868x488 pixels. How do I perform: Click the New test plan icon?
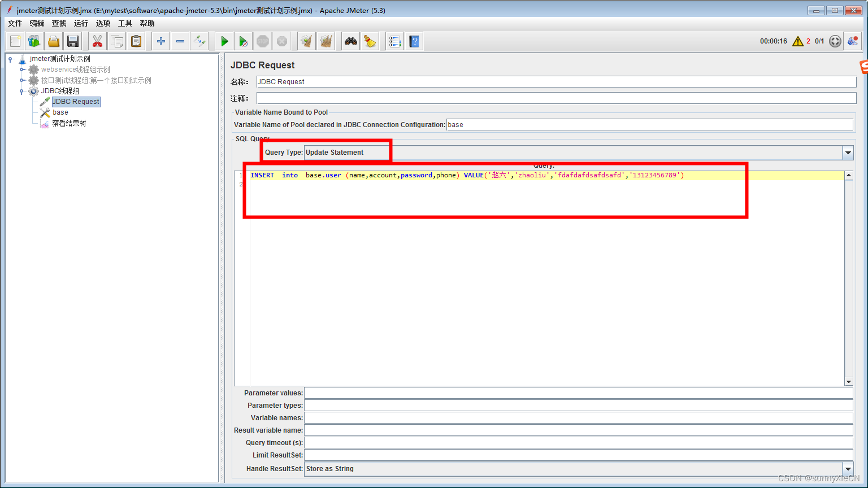15,41
